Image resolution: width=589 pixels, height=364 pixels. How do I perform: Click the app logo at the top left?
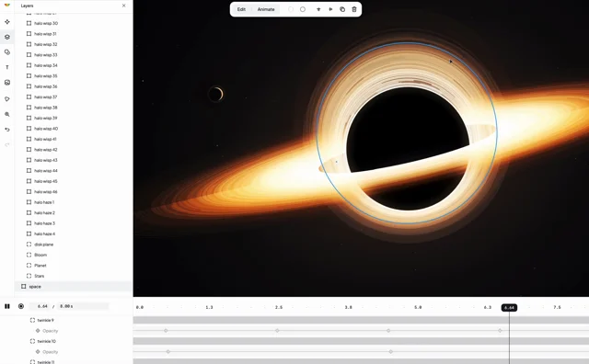tap(7, 5)
